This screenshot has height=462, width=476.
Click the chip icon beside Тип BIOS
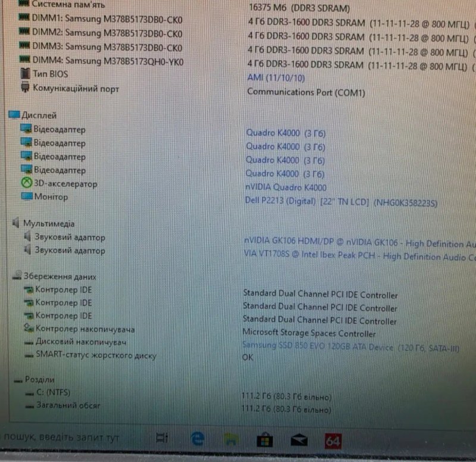25,73
